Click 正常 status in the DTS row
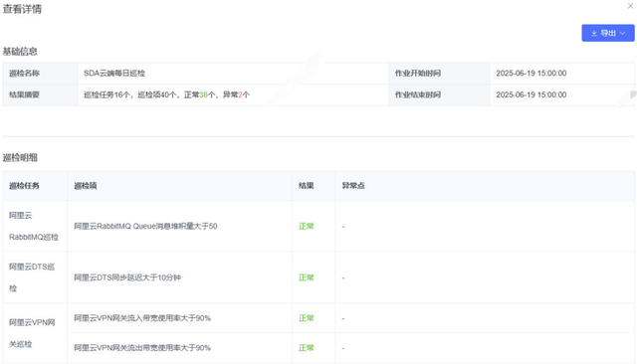Viewport: 637px width, 364px height. 307,277
